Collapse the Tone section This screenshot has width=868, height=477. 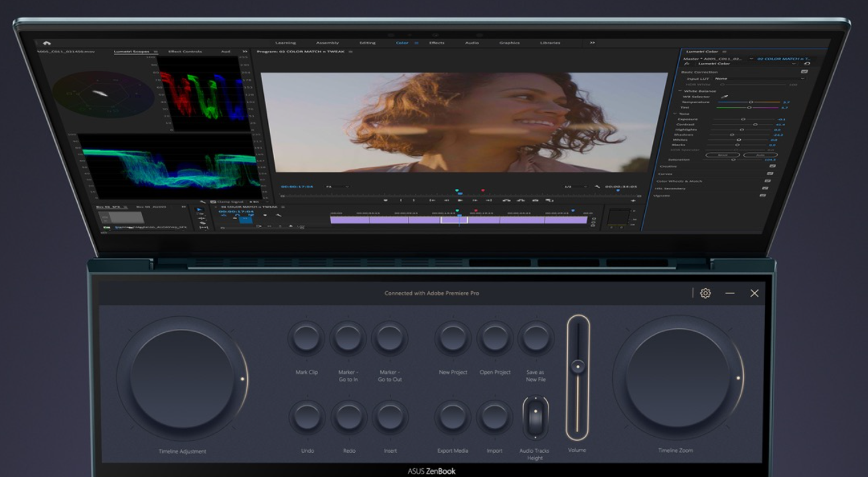(x=674, y=113)
